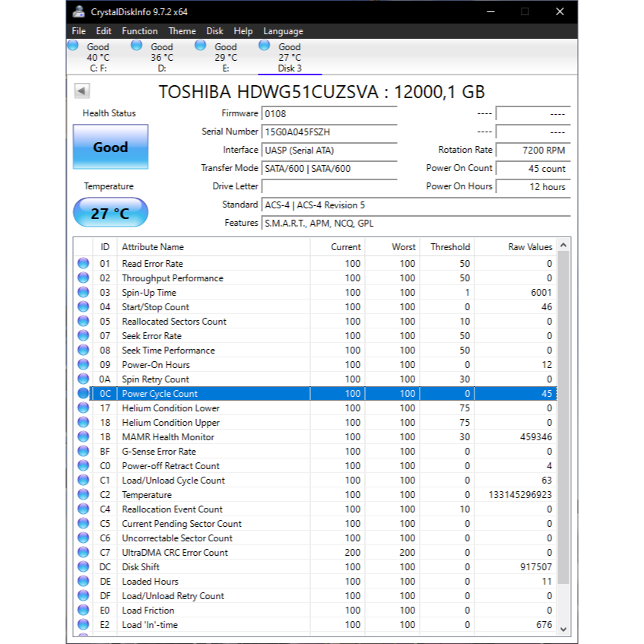Click the E: drive status orb
Viewport: 644px width, 644px height.
click(201, 46)
